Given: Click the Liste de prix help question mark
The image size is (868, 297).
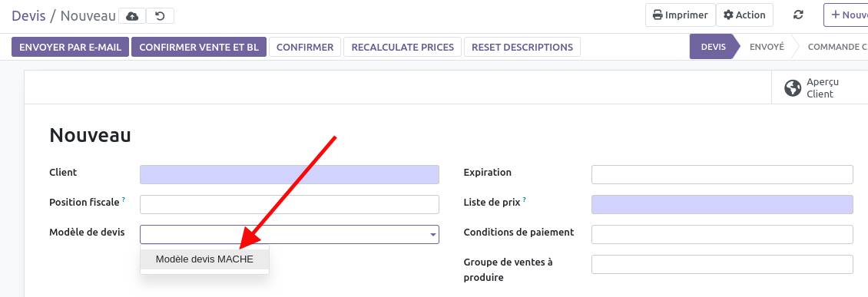Looking at the screenshot, I should click(524, 200).
